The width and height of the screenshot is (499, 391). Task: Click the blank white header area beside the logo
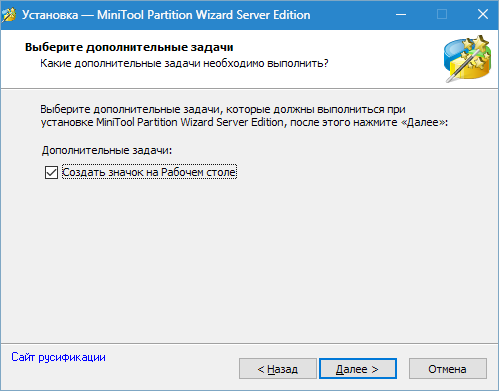(x=383, y=59)
